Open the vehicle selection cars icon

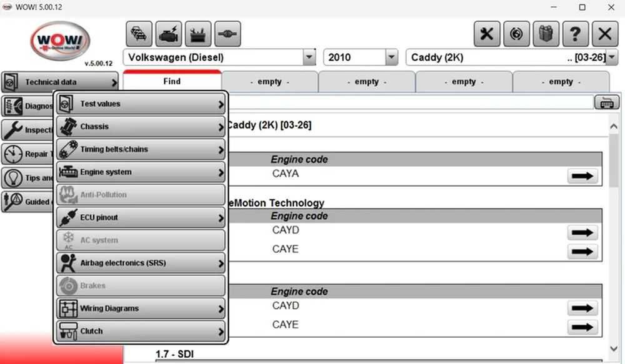pyautogui.click(x=139, y=34)
